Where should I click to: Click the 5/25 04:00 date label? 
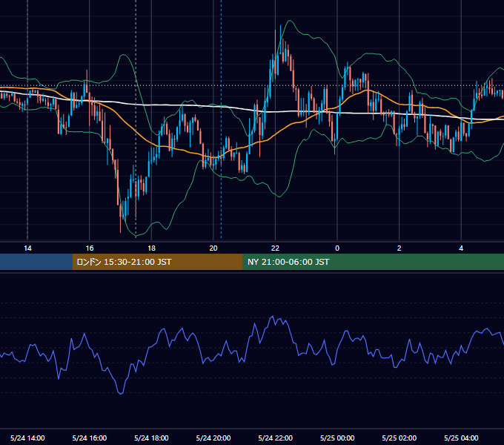coord(461,438)
